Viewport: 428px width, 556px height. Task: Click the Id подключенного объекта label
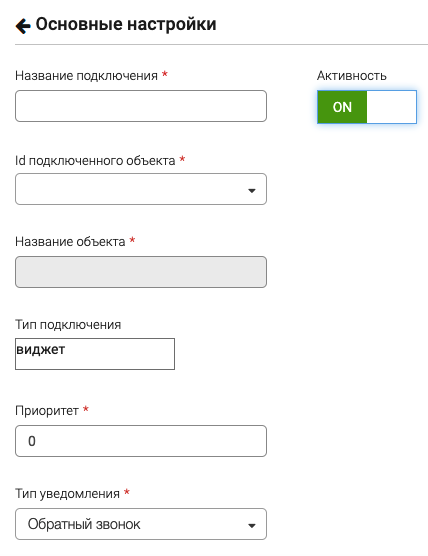[95, 161]
